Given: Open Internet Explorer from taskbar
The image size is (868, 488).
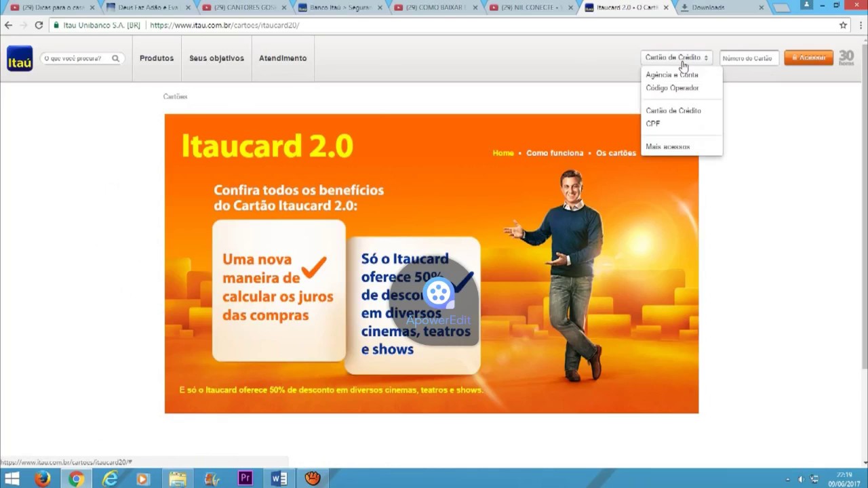Looking at the screenshot, I should [x=109, y=479].
